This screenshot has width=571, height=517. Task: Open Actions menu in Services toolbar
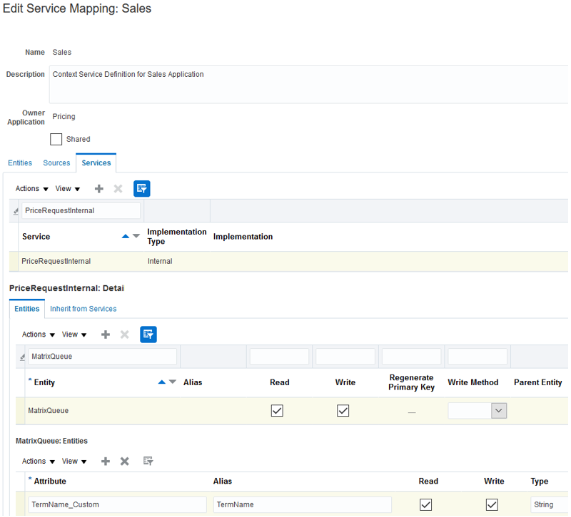[32, 189]
